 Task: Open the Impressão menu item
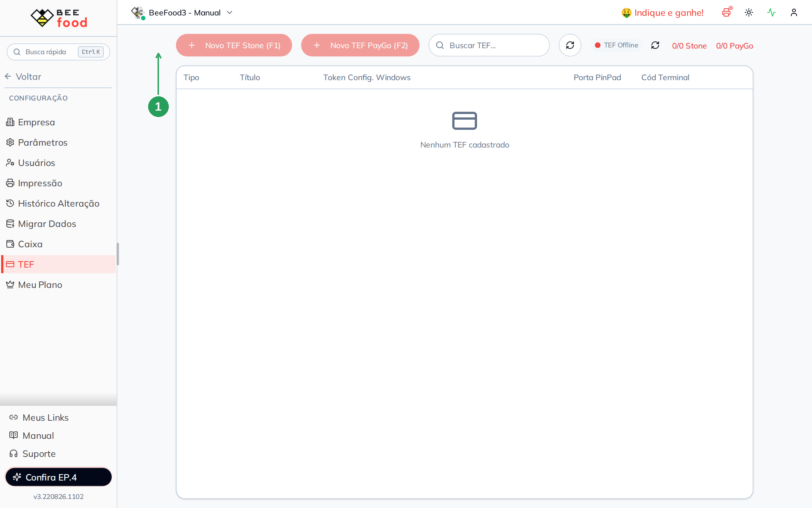pos(58,183)
